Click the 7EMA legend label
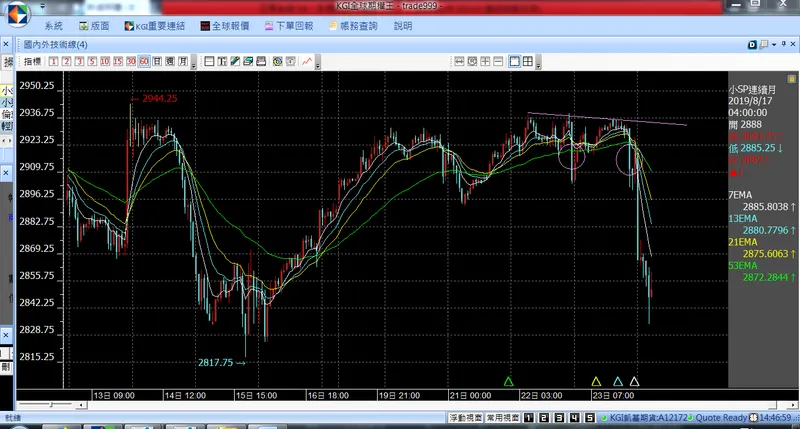The height and width of the screenshot is (429, 800). pyautogui.click(x=740, y=195)
